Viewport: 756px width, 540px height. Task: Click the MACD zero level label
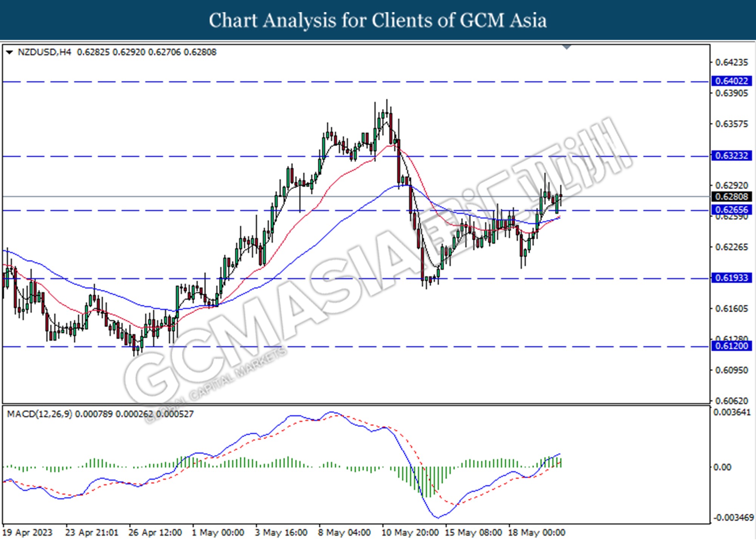(x=722, y=467)
